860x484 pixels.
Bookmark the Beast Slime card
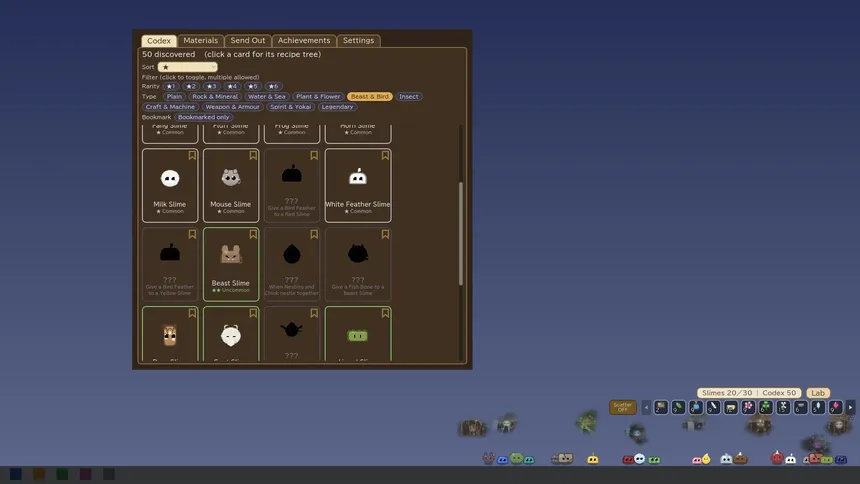point(253,235)
